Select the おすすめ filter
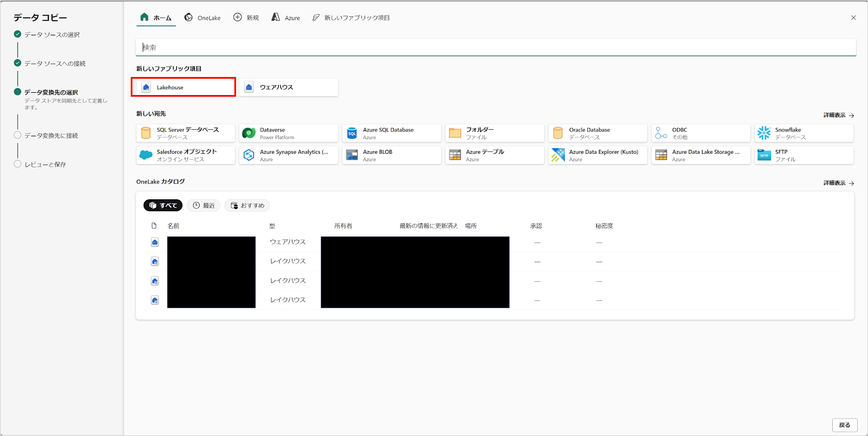 (247, 205)
